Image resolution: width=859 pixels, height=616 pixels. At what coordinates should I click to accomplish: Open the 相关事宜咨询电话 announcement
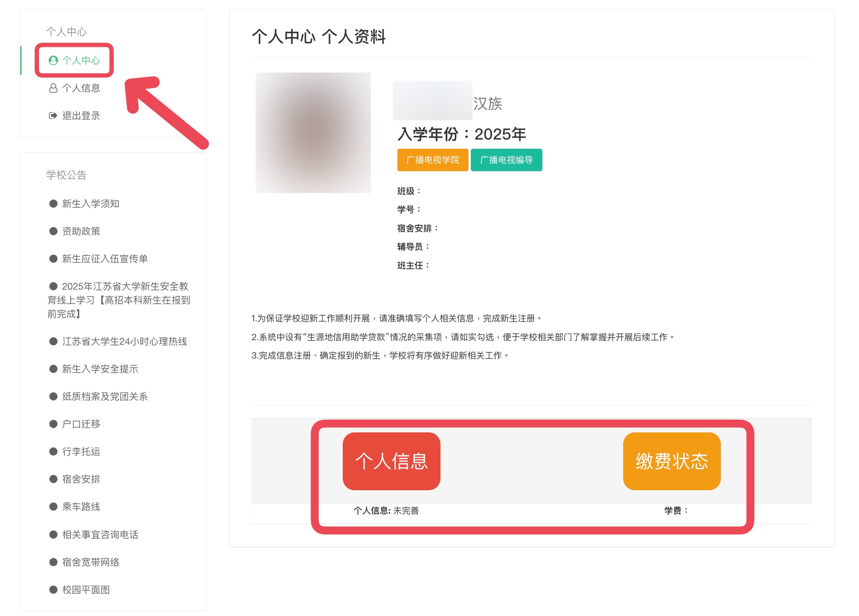(x=100, y=535)
